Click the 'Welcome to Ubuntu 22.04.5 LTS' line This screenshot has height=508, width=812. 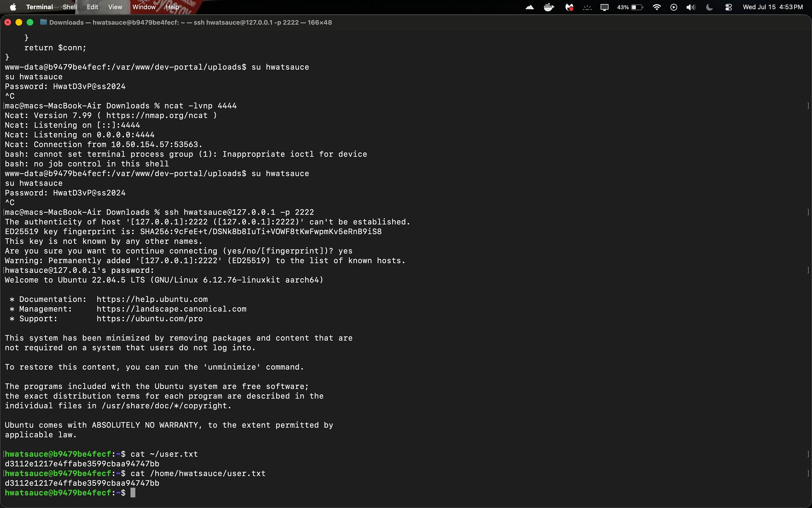164,280
